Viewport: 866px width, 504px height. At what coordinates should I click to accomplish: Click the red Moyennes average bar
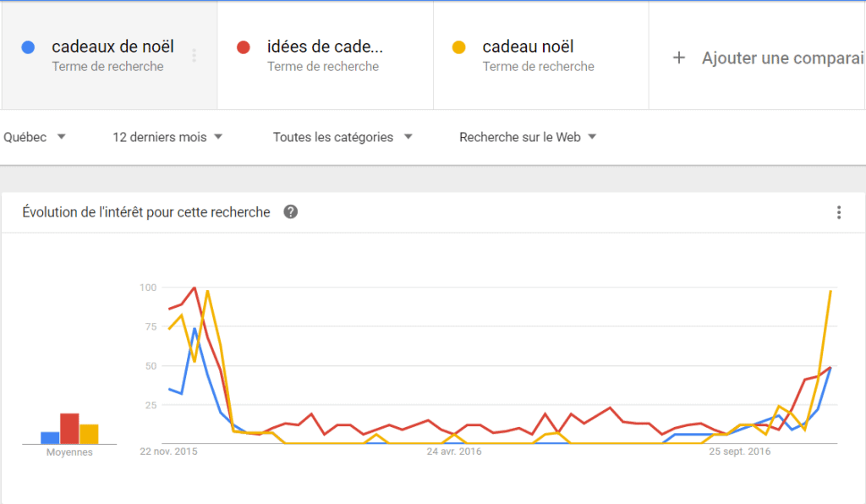click(69, 429)
